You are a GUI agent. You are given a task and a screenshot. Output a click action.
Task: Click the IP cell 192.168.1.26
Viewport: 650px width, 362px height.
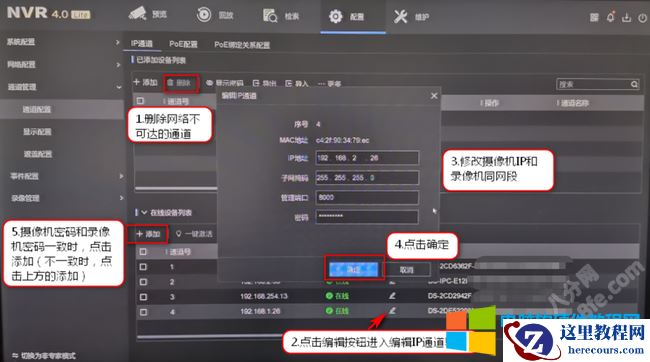260,311
